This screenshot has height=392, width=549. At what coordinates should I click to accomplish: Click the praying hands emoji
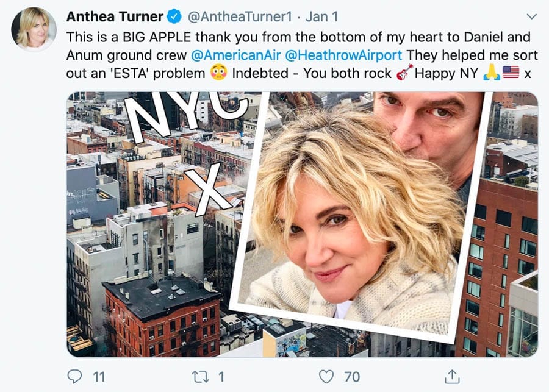click(x=492, y=73)
